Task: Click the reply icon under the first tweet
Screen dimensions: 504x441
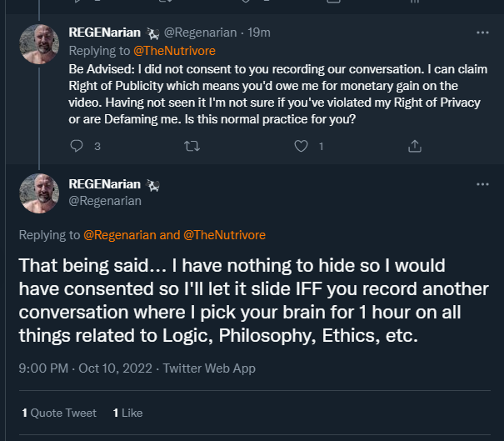Action: [x=77, y=146]
